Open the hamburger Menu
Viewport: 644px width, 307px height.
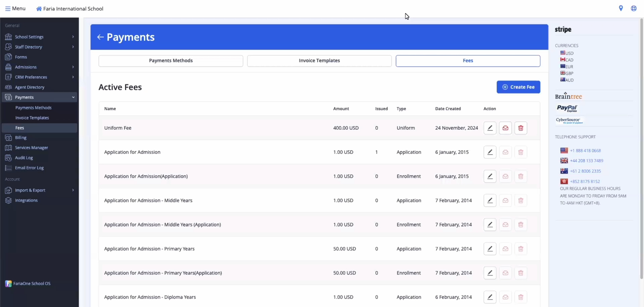(x=15, y=8)
